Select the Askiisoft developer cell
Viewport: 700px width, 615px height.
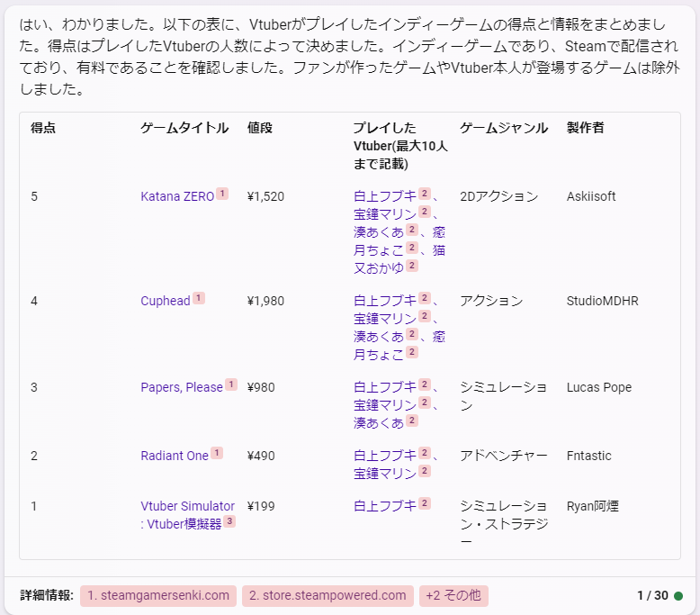[591, 196]
